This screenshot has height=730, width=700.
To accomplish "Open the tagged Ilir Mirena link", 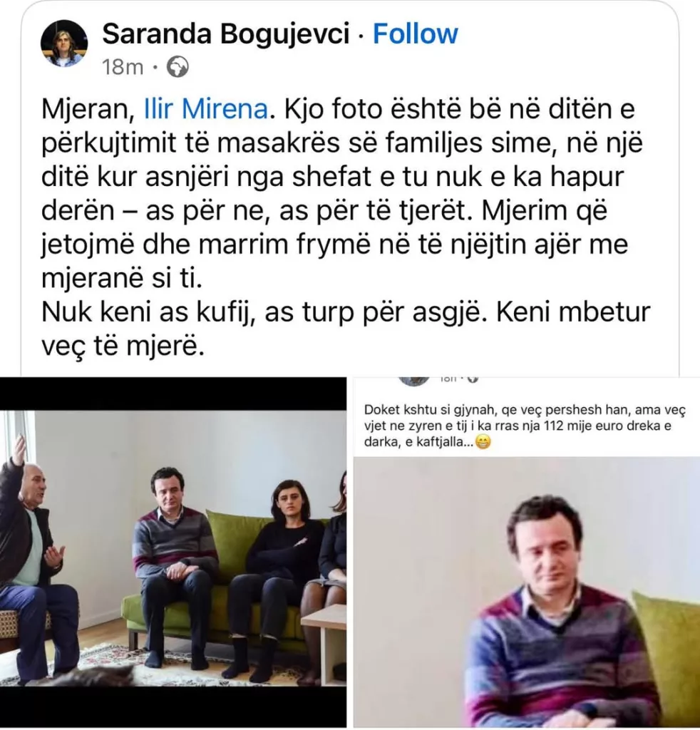I will (206, 109).
